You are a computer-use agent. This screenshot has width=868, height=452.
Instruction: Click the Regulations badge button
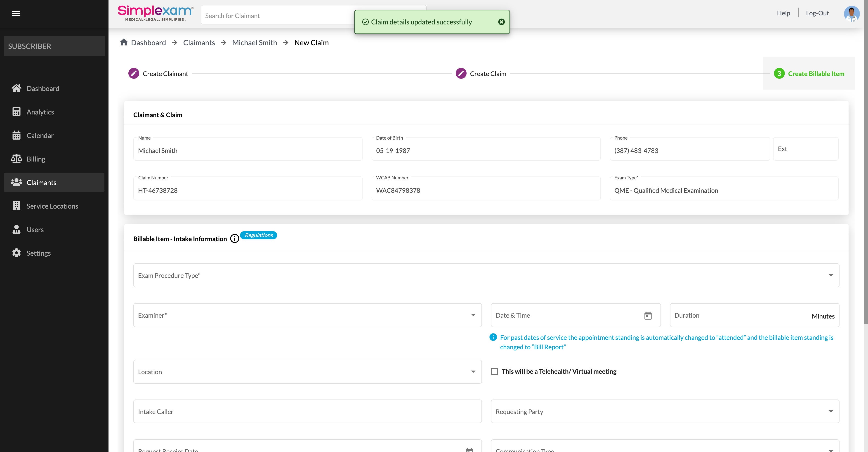tap(258, 235)
